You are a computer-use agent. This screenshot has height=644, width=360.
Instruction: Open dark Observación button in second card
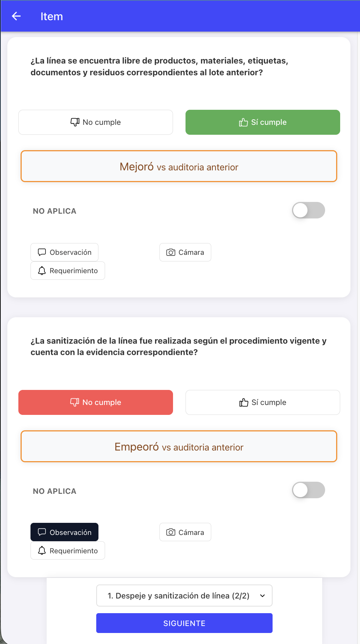coord(64,532)
